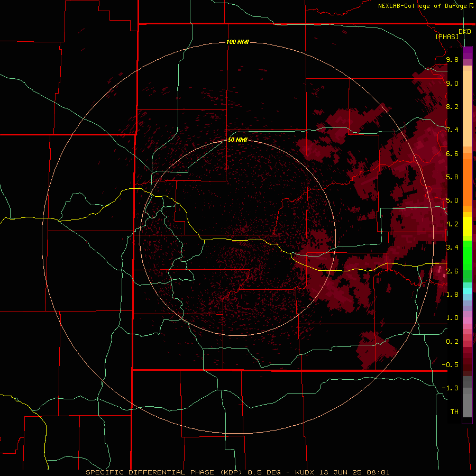Click the 0.2 legend value
Viewport: 476px width, 476px height.
452,342
